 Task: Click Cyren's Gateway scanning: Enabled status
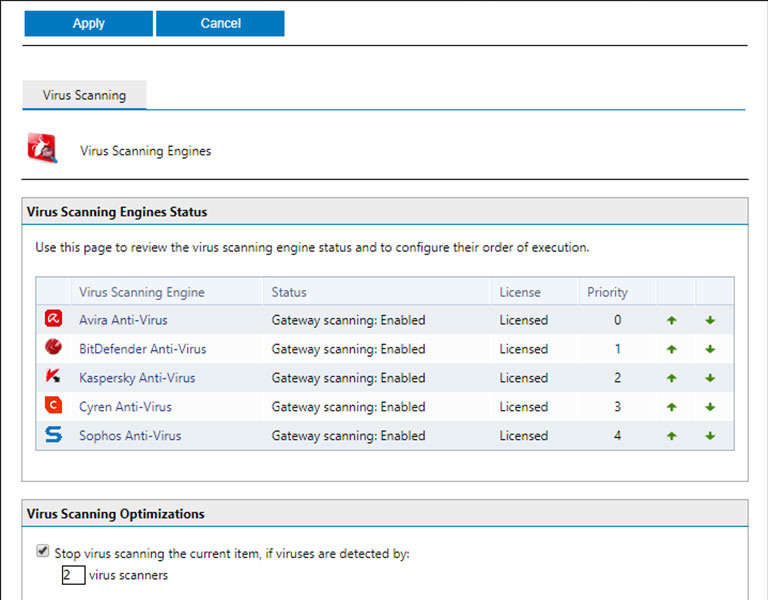348,407
